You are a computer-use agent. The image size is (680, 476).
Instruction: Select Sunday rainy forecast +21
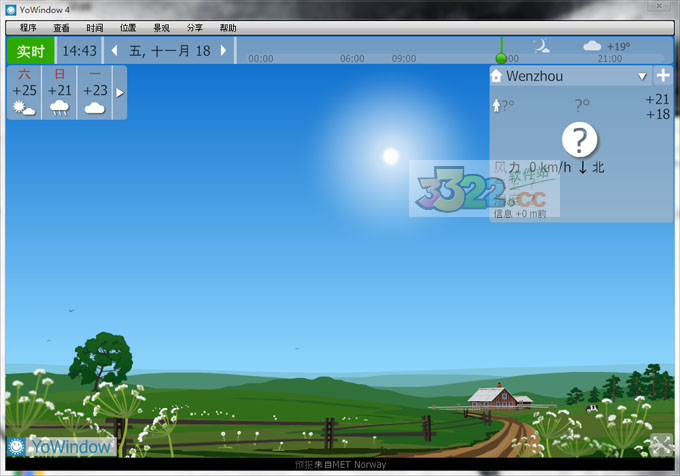pyautogui.click(x=59, y=92)
